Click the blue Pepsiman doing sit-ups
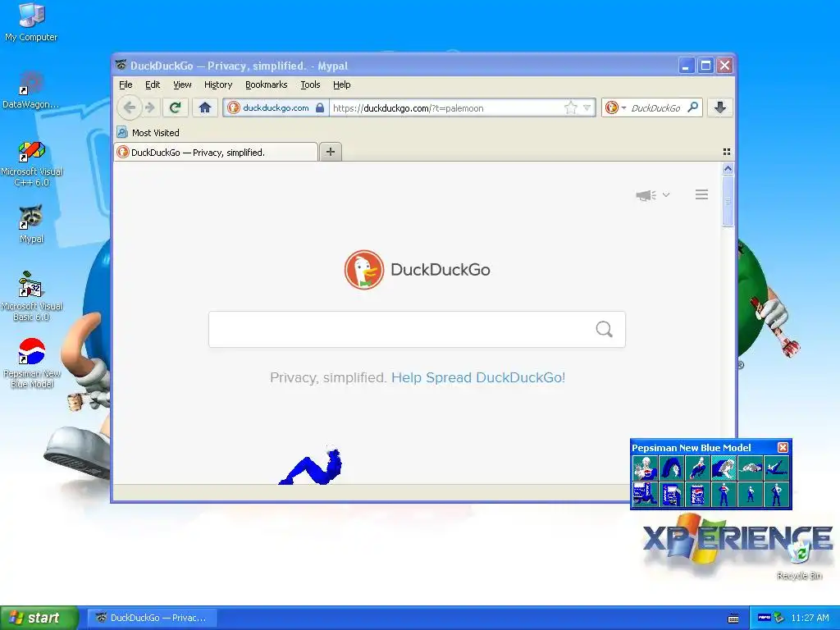Image resolution: width=840 pixels, height=630 pixels. 311,465
